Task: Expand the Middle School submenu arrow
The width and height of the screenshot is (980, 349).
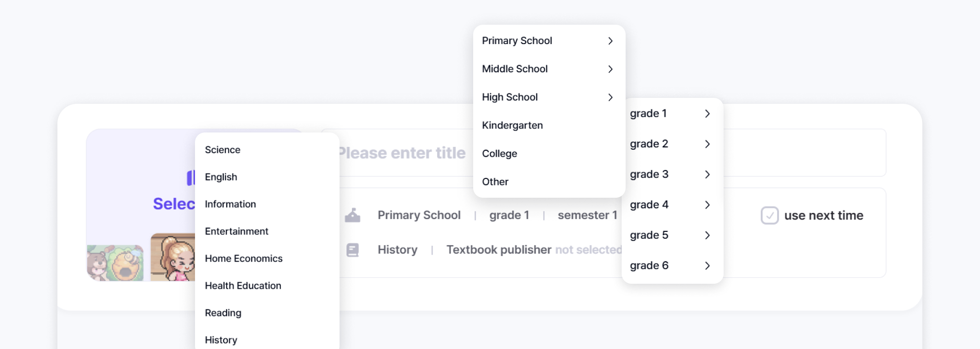Action: 610,69
